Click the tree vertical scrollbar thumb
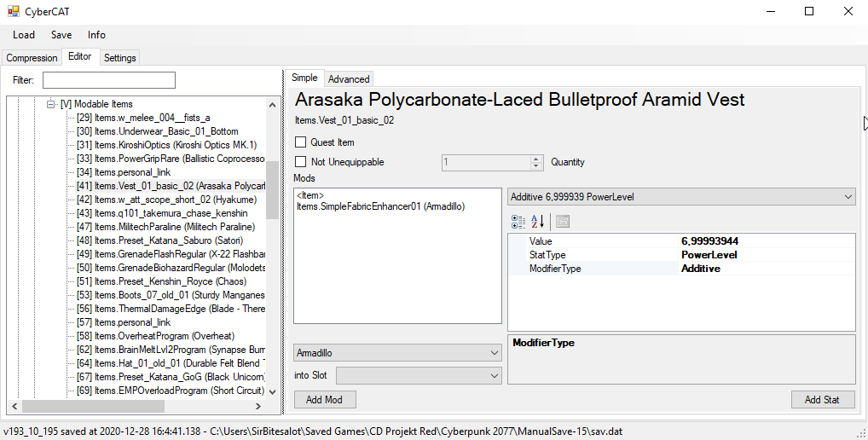Viewport: 868px width, 440px height. pos(272,190)
